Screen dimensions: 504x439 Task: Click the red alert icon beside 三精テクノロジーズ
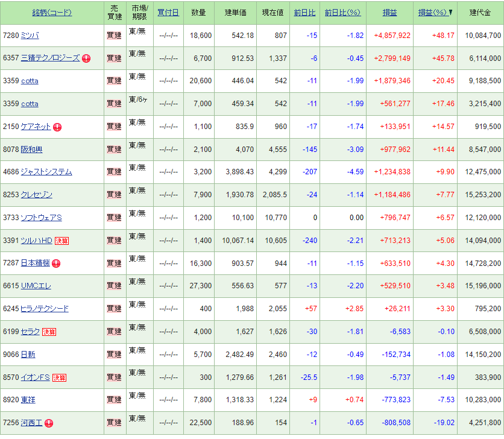(86, 58)
